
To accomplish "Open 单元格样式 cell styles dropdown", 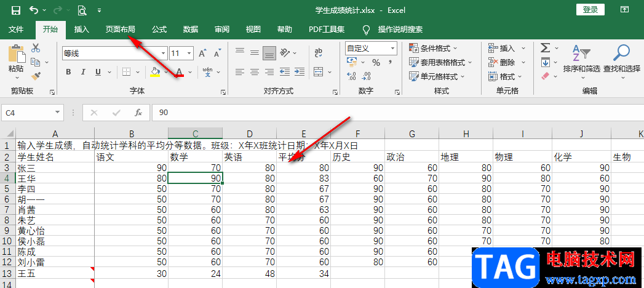I will [x=437, y=76].
